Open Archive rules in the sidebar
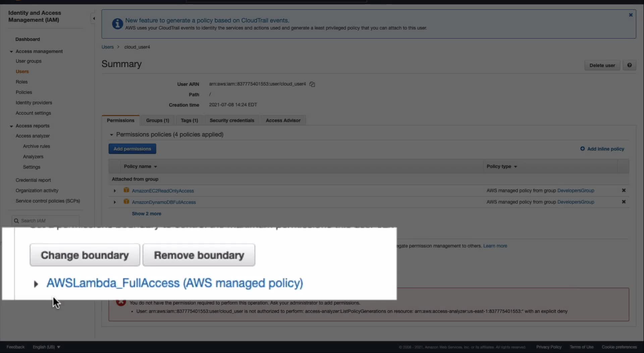This screenshot has height=353, width=644. click(x=37, y=146)
